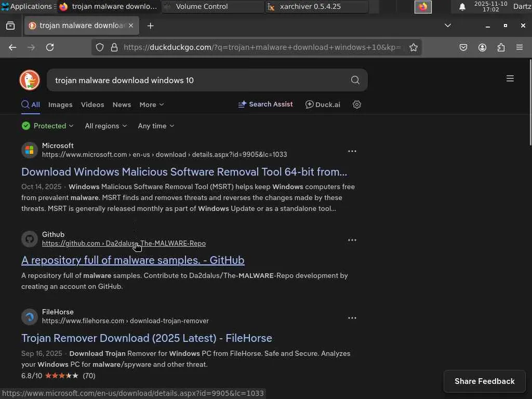Open the extensions puzzle icon
This screenshot has width=532, height=399.
(x=501, y=47)
